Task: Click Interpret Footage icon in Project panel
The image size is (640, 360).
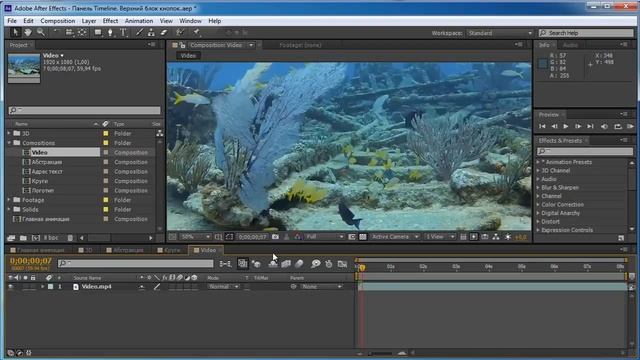Action: [x=11, y=238]
